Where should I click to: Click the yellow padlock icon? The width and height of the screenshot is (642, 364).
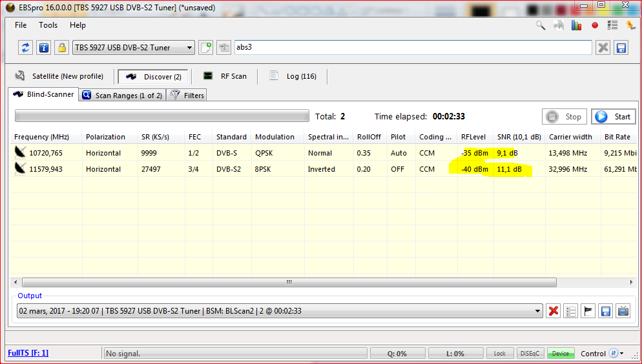(x=61, y=48)
